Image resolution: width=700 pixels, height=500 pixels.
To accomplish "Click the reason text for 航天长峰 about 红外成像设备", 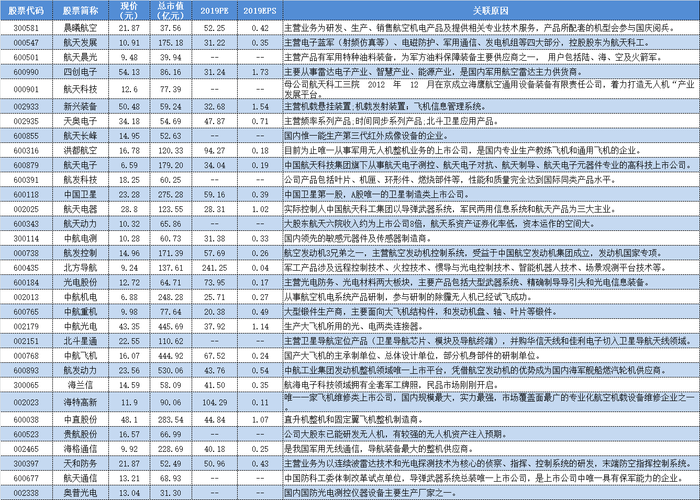I will coord(367,136).
